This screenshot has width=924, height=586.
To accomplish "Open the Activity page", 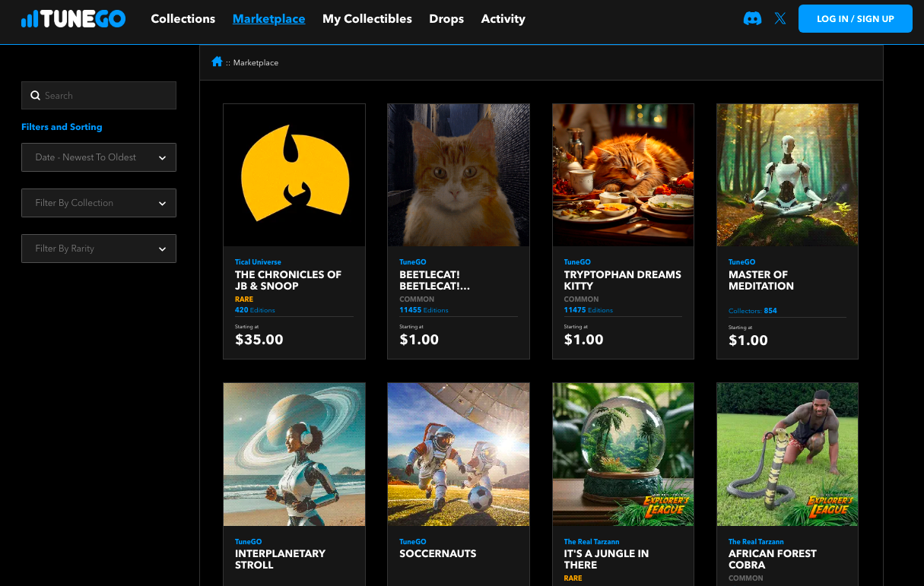I will tap(503, 18).
